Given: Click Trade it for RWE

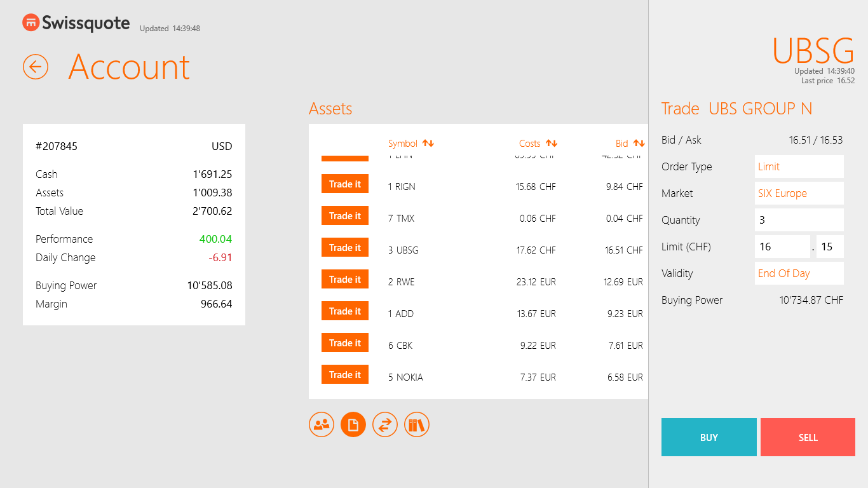Looking at the screenshot, I should click(x=344, y=279).
